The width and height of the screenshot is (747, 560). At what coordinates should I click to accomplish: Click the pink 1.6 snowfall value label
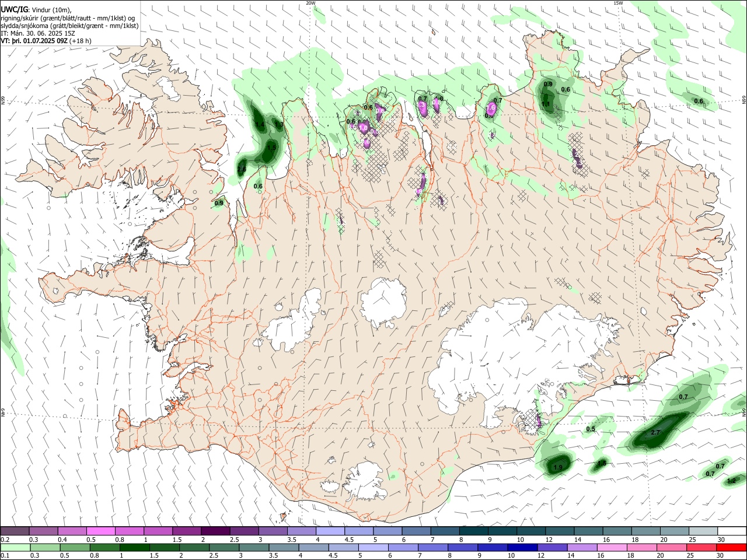click(491, 108)
